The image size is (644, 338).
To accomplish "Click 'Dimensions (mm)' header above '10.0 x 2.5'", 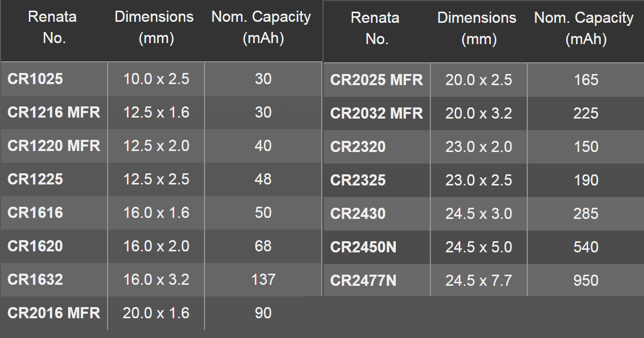I will point(154,27).
